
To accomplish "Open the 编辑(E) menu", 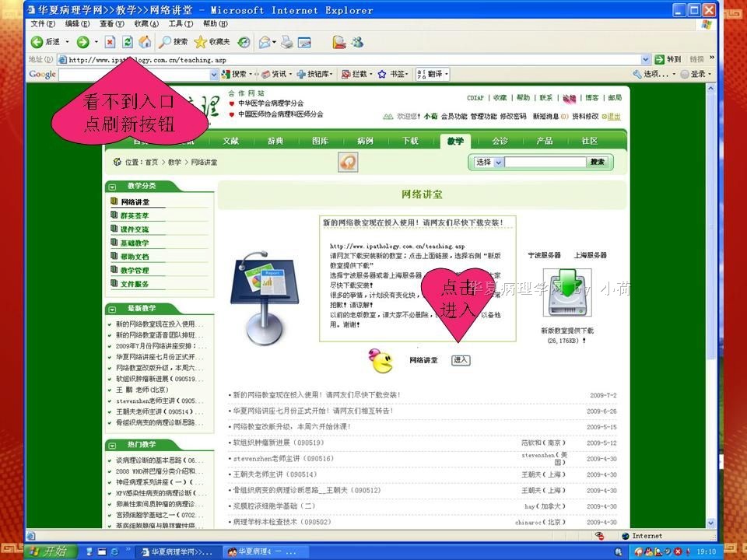I will pos(77,24).
